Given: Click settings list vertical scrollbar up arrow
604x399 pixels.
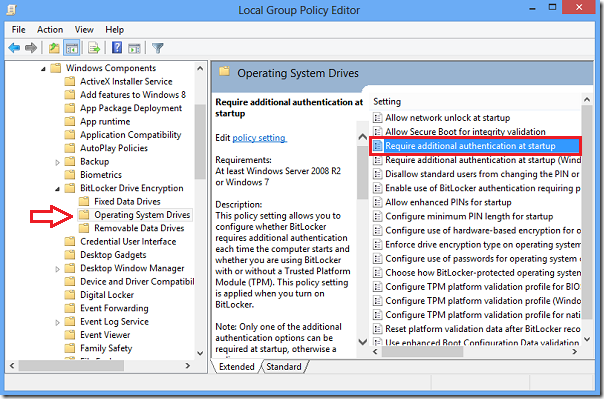Looking at the screenshot, I should 587,100.
